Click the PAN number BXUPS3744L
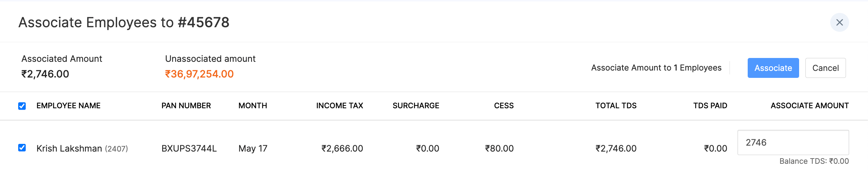This screenshot has width=868, height=176. pyautogui.click(x=189, y=148)
